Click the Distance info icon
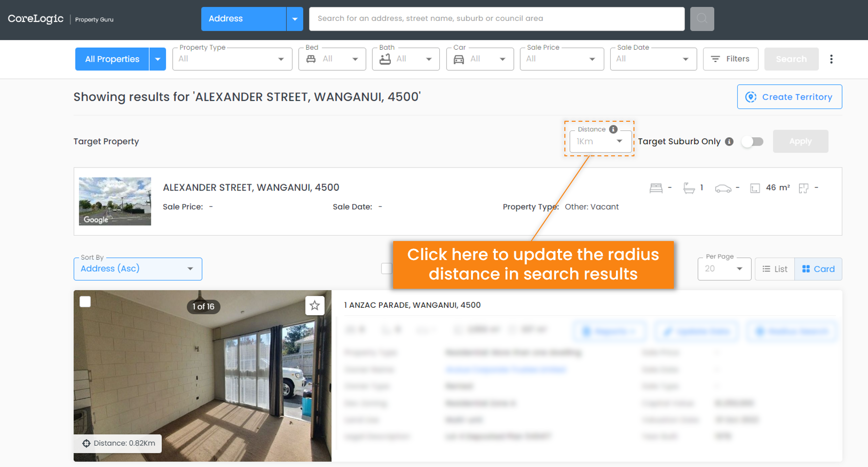 click(613, 129)
